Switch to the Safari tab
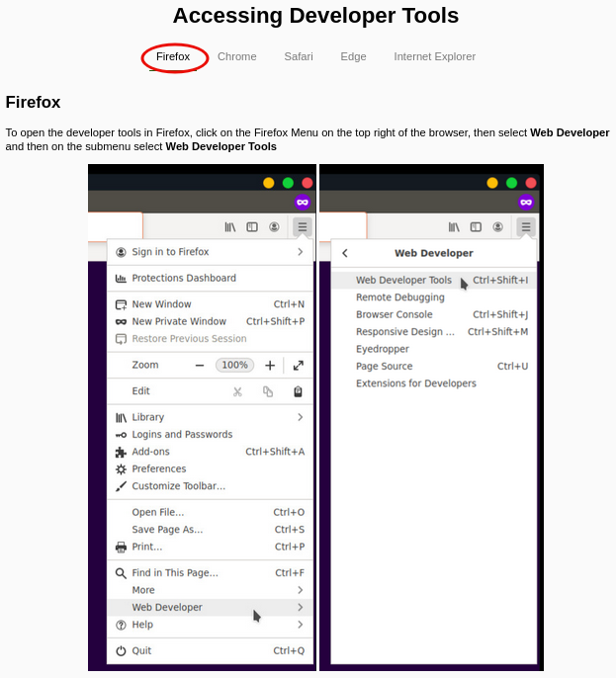This screenshot has width=616, height=678. point(299,56)
